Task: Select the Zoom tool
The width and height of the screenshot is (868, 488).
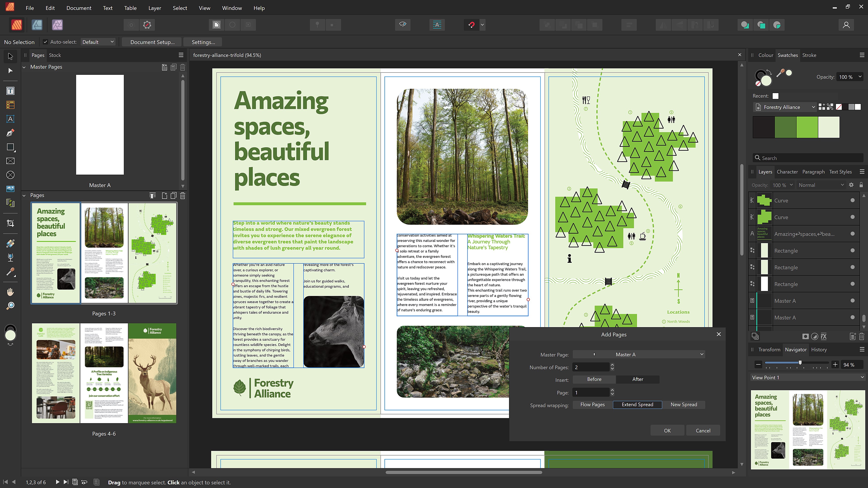Action: 10,306
